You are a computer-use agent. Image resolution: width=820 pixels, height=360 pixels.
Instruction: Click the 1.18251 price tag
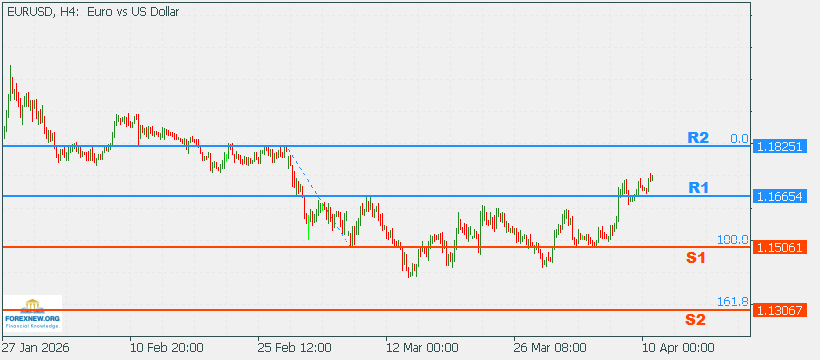pos(779,147)
